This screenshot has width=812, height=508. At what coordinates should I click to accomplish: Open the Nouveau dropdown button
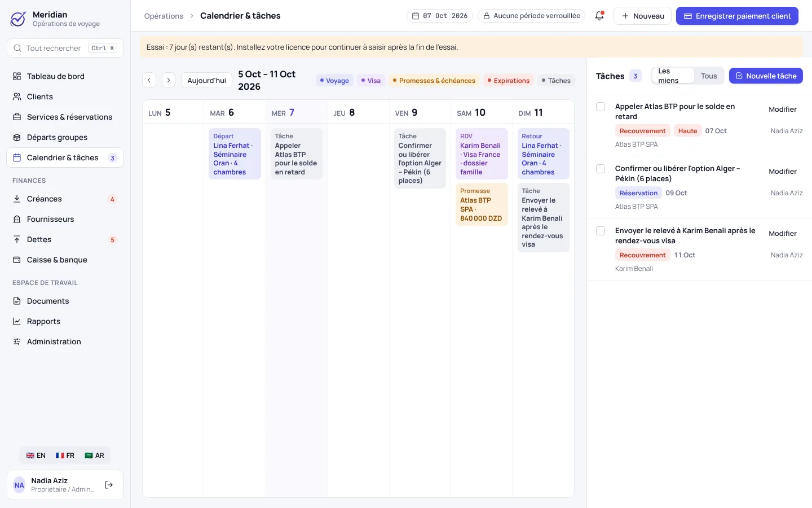pyautogui.click(x=643, y=16)
